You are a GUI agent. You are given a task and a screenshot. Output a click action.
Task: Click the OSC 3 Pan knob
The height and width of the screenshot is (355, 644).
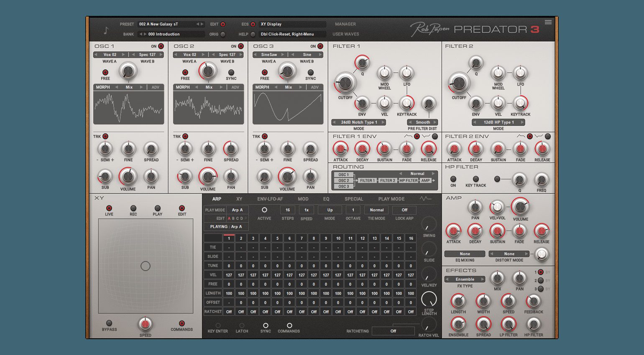[310, 176]
